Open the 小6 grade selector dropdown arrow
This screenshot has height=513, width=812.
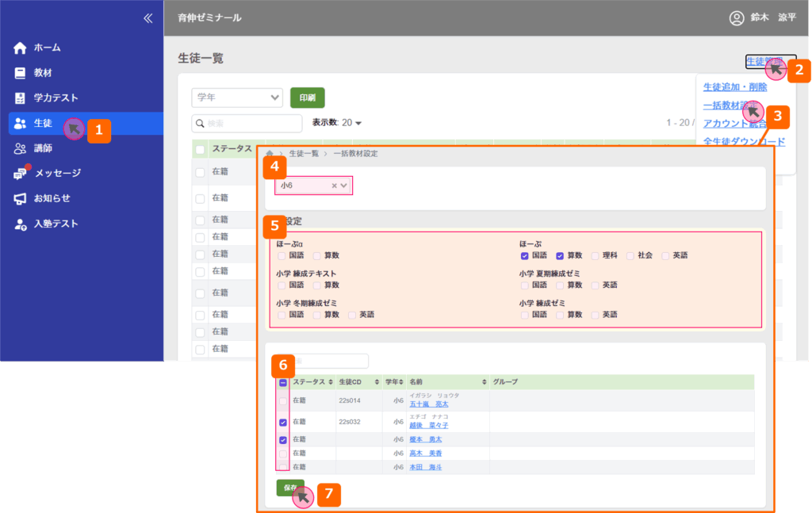[344, 186]
